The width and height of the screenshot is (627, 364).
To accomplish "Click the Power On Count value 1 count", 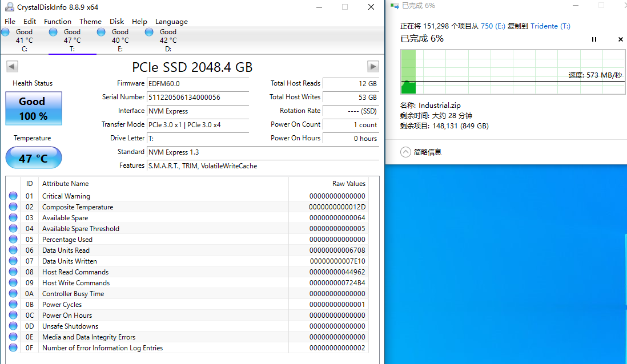I will pyautogui.click(x=351, y=125).
